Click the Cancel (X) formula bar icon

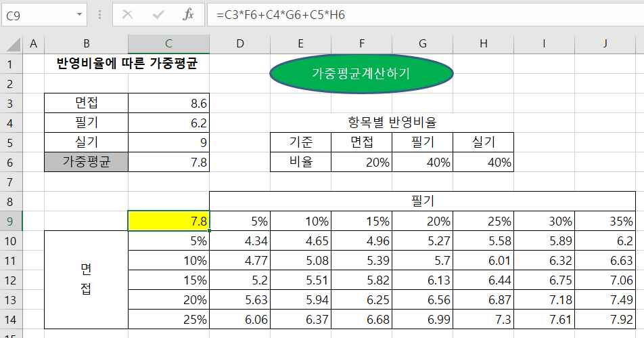coord(127,14)
